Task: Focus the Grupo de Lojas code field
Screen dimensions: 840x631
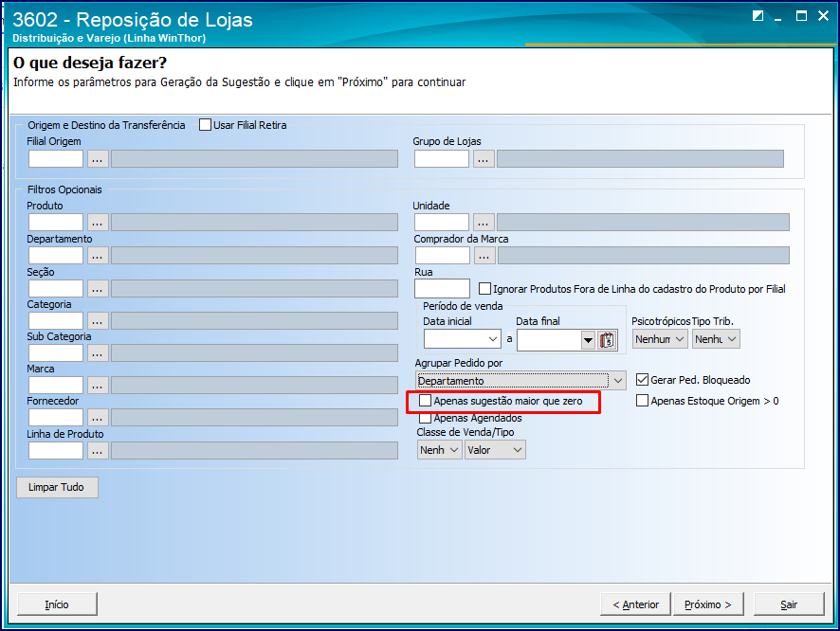Action: click(442, 159)
